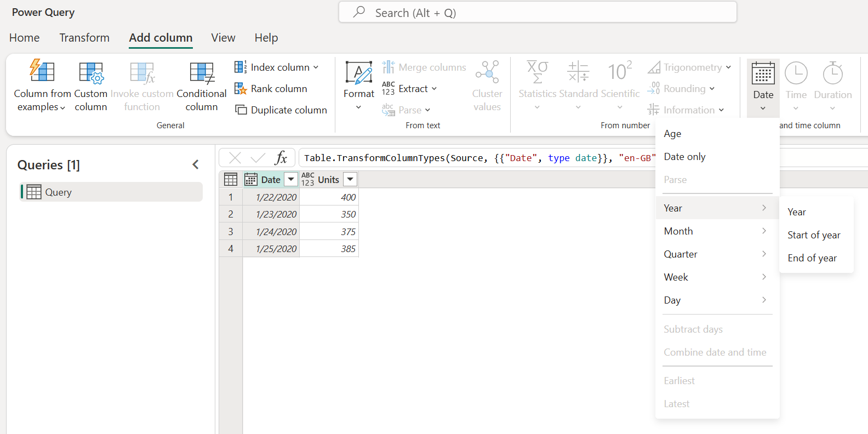Open the Help tab
Viewport: 868px width, 434px height.
(x=266, y=38)
